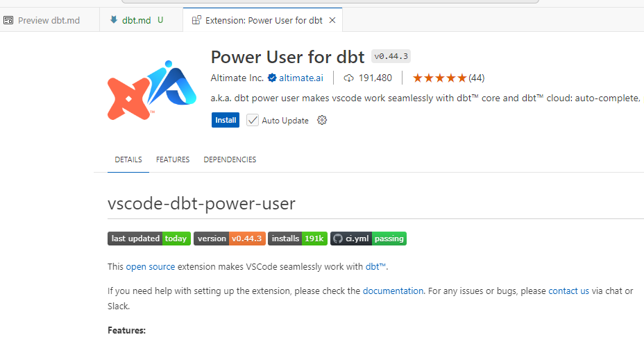Click the last updated today badge

point(149,239)
